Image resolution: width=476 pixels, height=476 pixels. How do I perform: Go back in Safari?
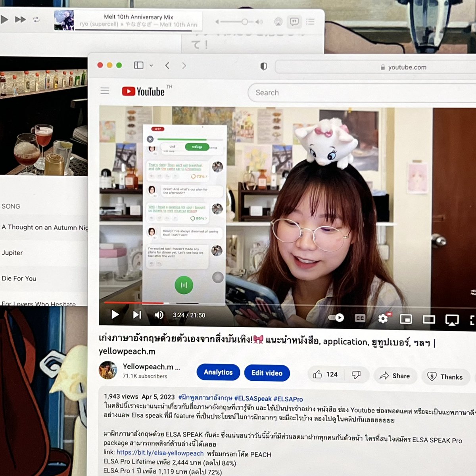click(167, 65)
